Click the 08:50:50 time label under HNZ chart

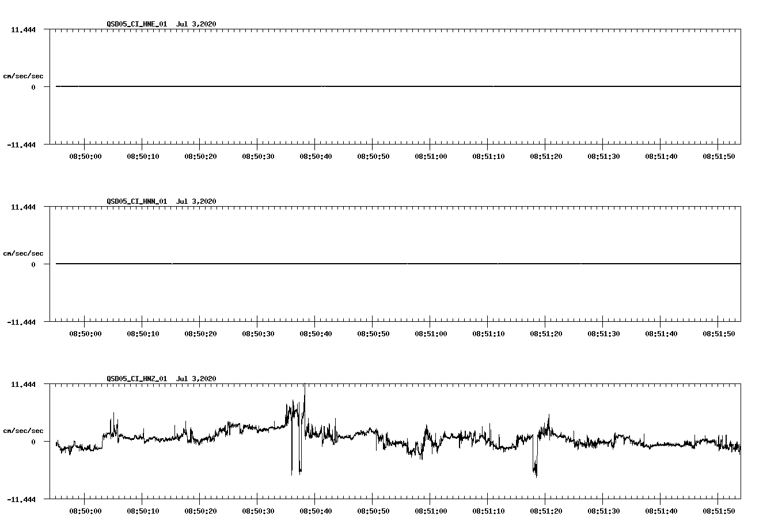click(373, 511)
